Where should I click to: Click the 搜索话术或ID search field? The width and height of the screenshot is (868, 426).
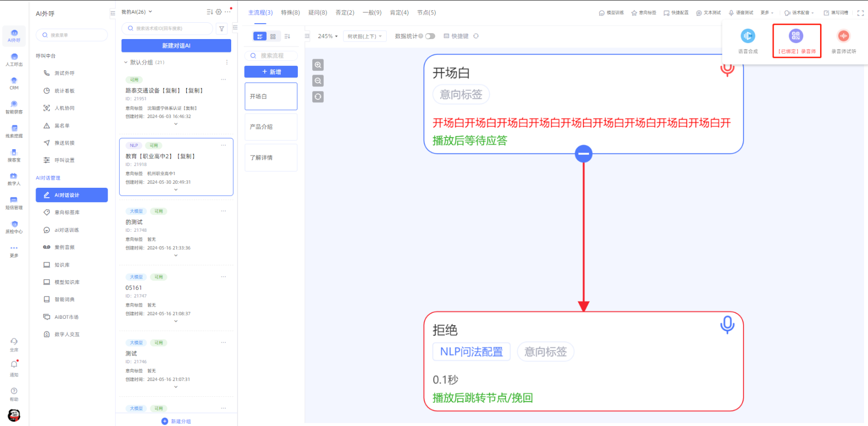pos(167,29)
